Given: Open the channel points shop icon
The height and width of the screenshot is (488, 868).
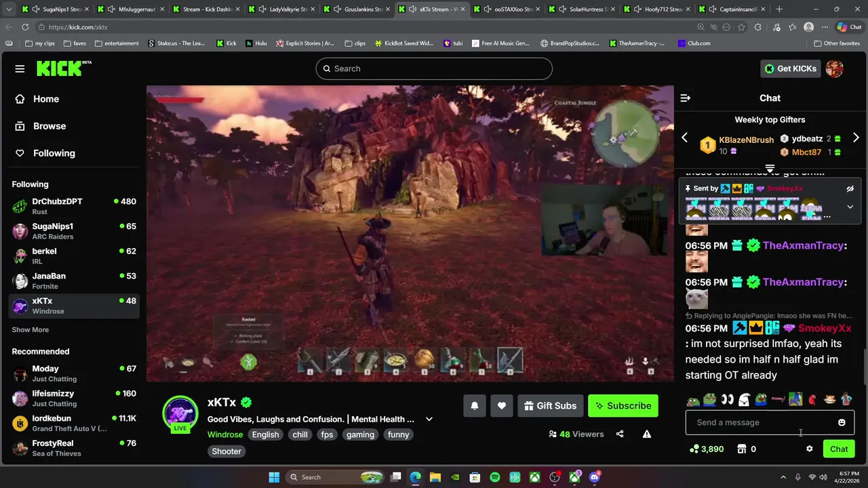Looking at the screenshot, I should click(x=742, y=449).
